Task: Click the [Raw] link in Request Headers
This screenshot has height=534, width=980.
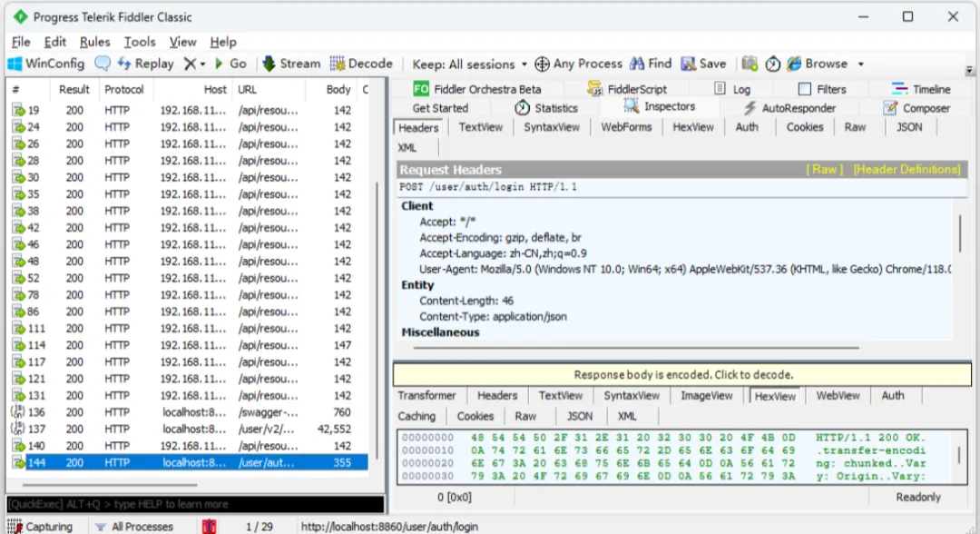Action: coord(824,170)
